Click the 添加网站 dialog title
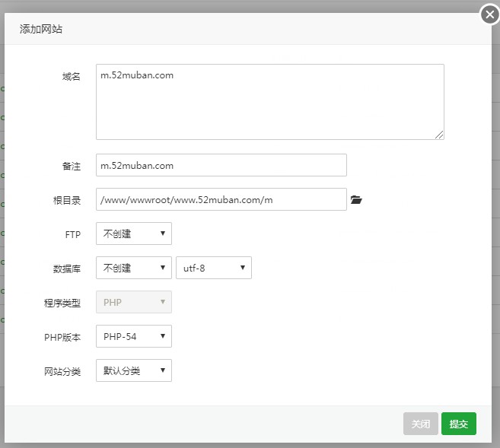The image size is (500, 448). coord(41,29)
